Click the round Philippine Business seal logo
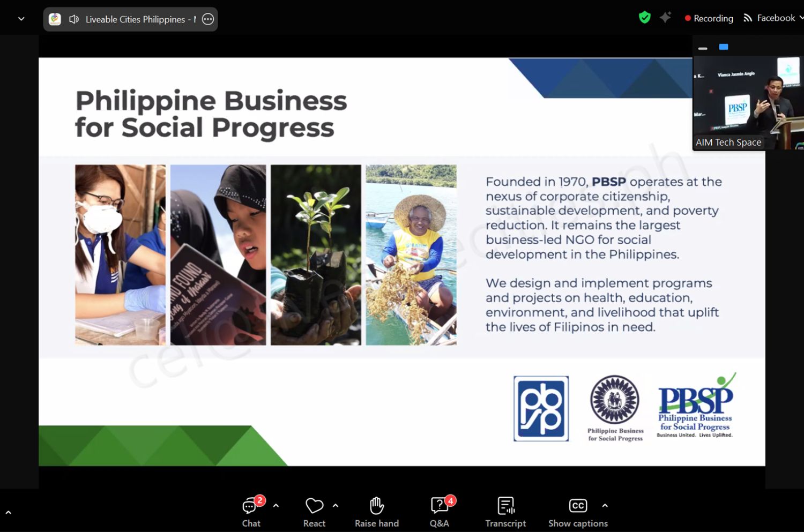Image resolution: width=804 pixels, height=532 pixels. point(615,409)
